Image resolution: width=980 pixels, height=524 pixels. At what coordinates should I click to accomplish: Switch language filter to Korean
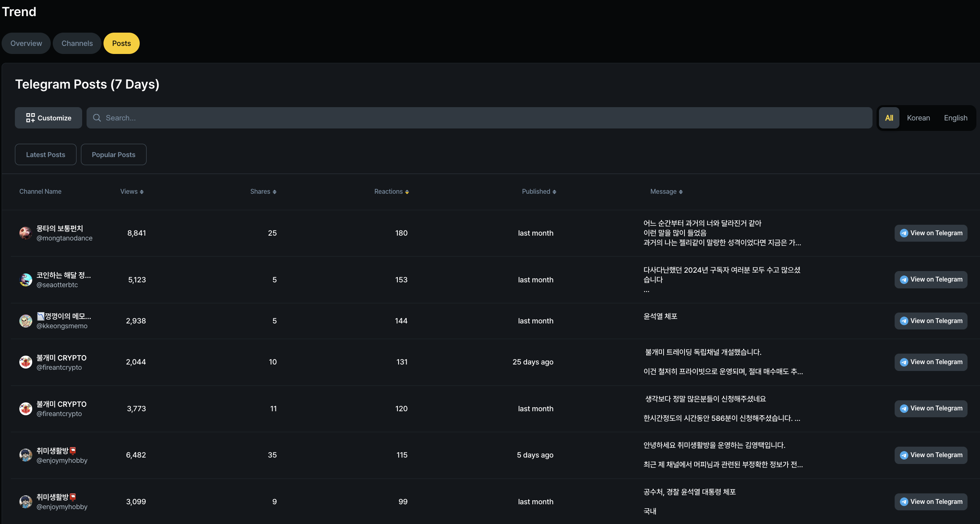(x=918, y=118)
